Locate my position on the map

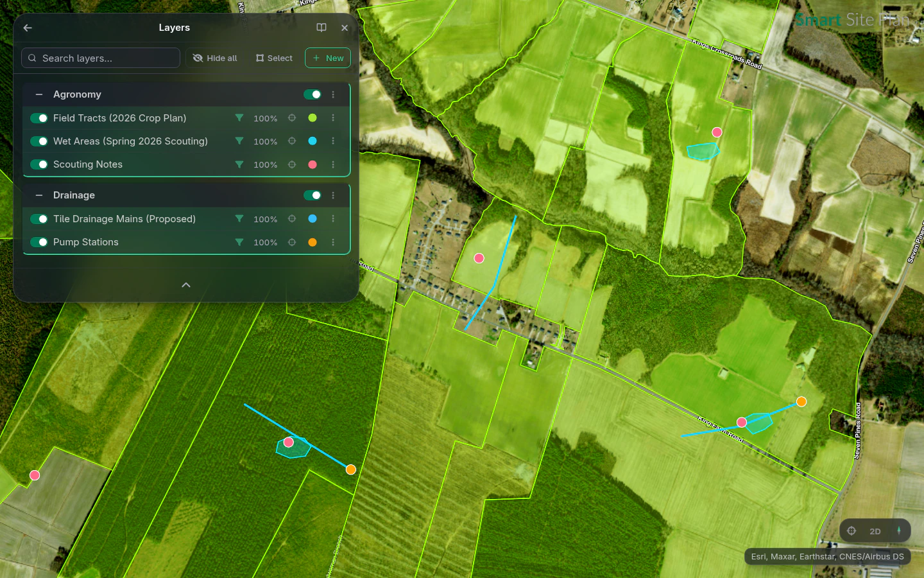[851, 531]
